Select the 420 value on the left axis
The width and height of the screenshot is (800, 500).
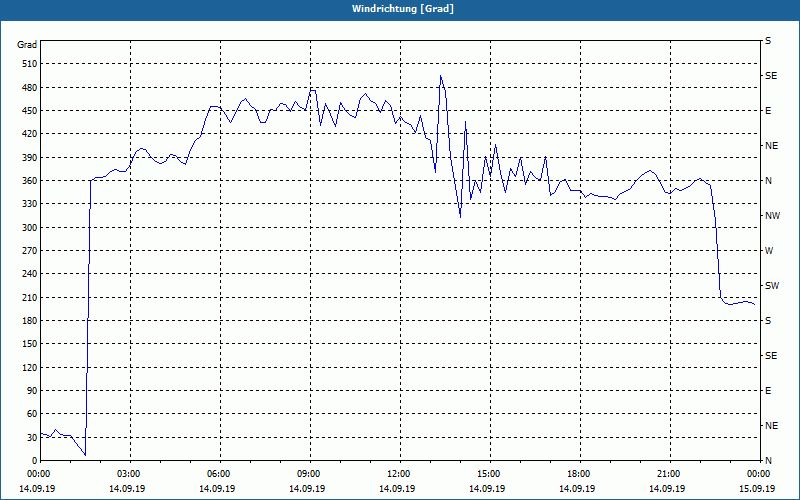(30, 134)
